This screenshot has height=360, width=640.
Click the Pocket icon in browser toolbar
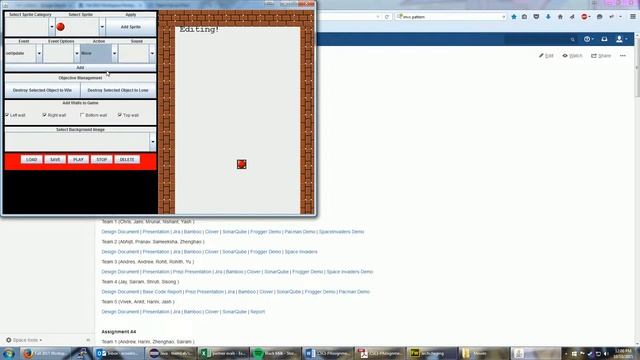pyautogui.click(x=536, y=17)
